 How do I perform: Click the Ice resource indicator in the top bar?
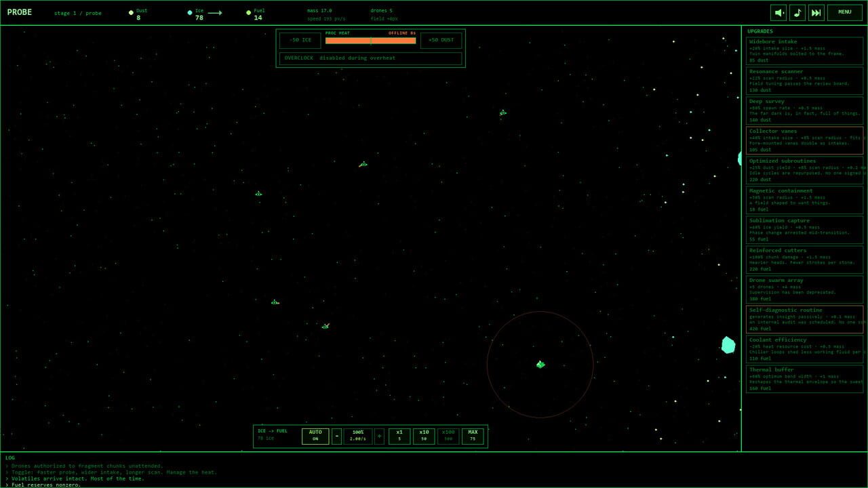(198, 14)
